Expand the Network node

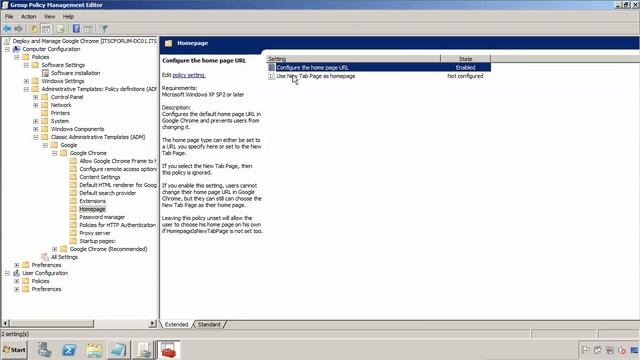36,105
